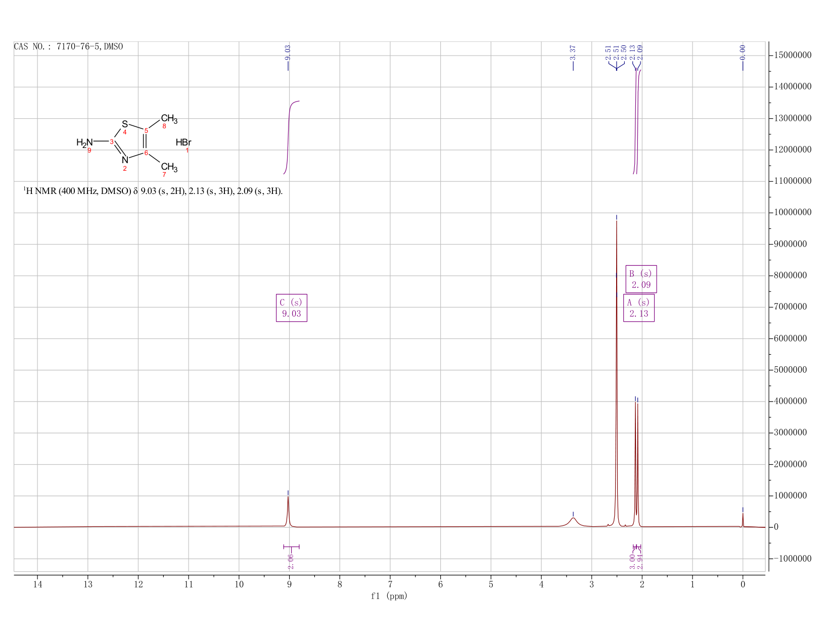Click the f1 (ppm) axis label
Viewport: 834px width, 644px height.
click(x=389, y=596)
